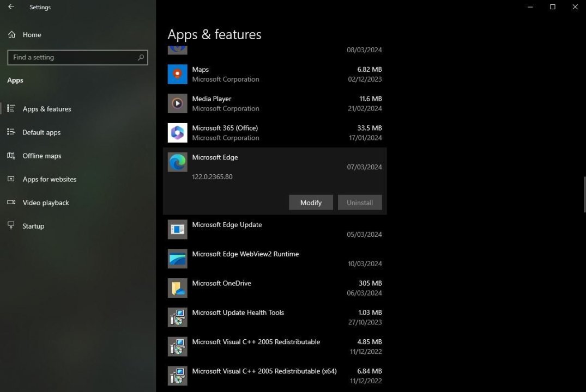
Task: Click the Edge WebView2 Runtime icon
Action: (177, 259)
